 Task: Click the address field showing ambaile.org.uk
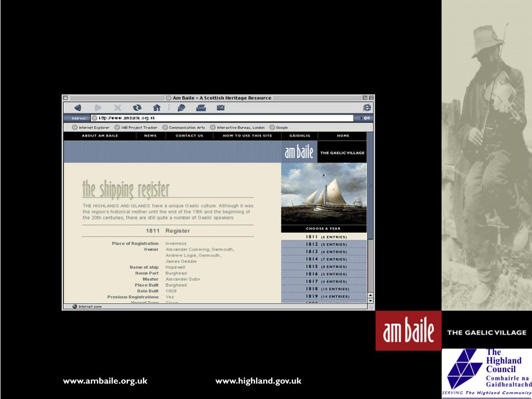pyautogui.click(x=222, y=118)
